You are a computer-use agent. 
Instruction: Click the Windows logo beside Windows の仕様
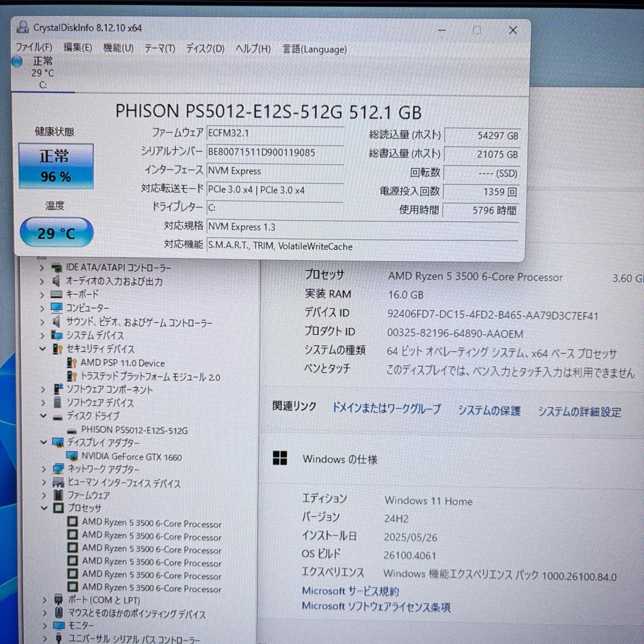pyautogui.click(x=280, y=458)
